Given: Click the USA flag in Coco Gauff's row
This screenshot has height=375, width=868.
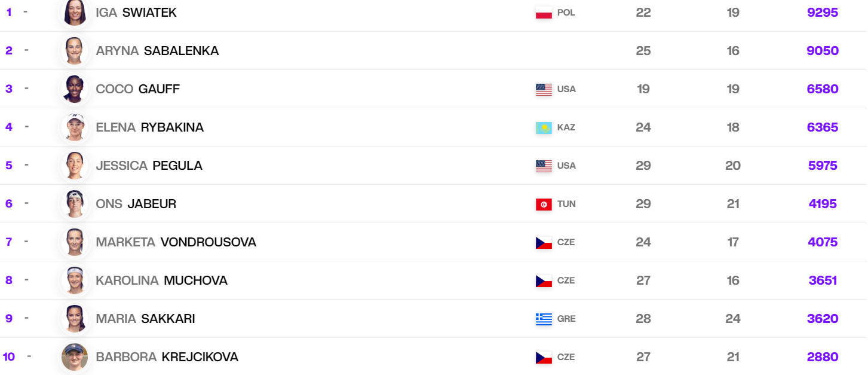Looking at the screenshot, I should point(544,89).
